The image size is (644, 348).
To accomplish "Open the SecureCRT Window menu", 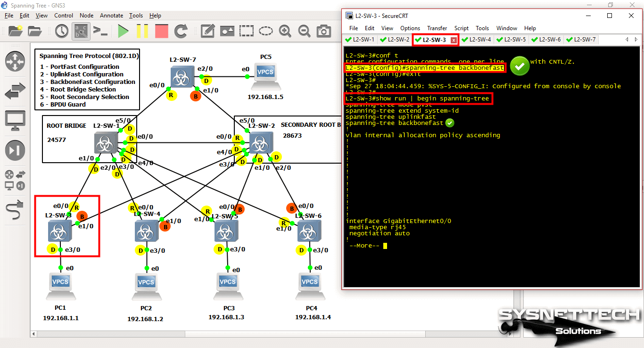I will pos(507,28).
